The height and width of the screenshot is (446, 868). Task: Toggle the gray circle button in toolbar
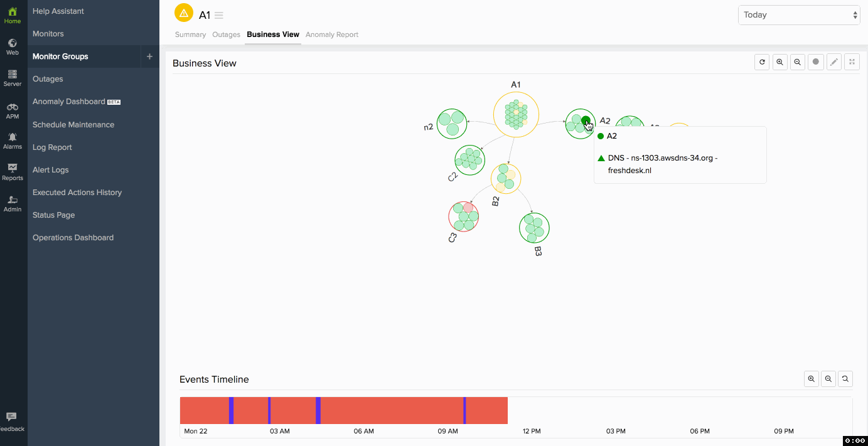point(816,62)
